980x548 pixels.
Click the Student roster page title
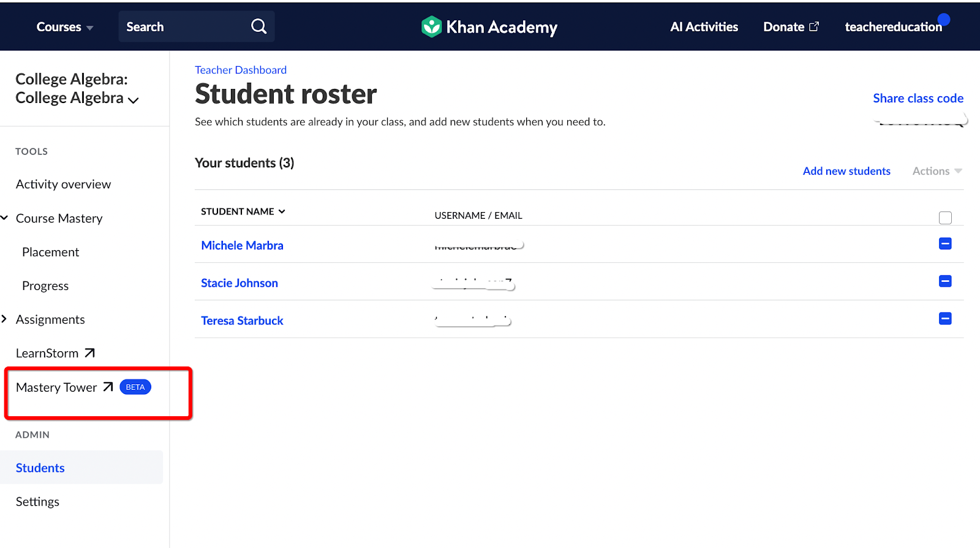[285, 94]
